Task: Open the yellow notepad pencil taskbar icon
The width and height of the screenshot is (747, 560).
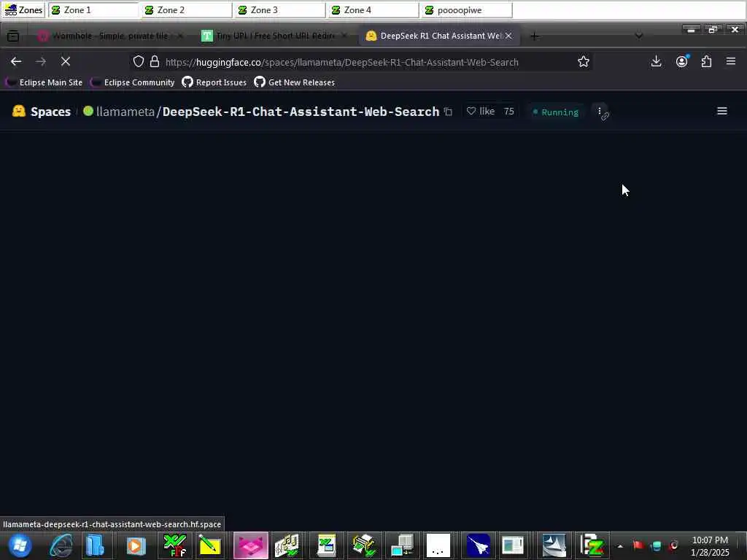Action: [209, 545]
